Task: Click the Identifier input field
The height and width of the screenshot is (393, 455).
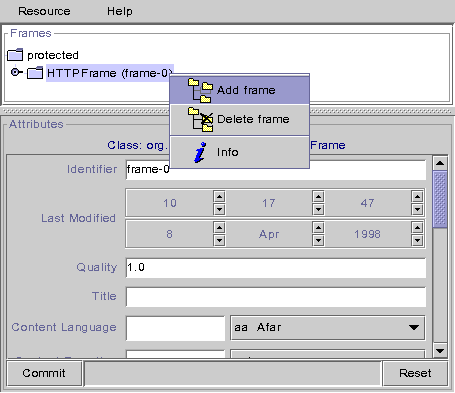Action: (276, 170)
